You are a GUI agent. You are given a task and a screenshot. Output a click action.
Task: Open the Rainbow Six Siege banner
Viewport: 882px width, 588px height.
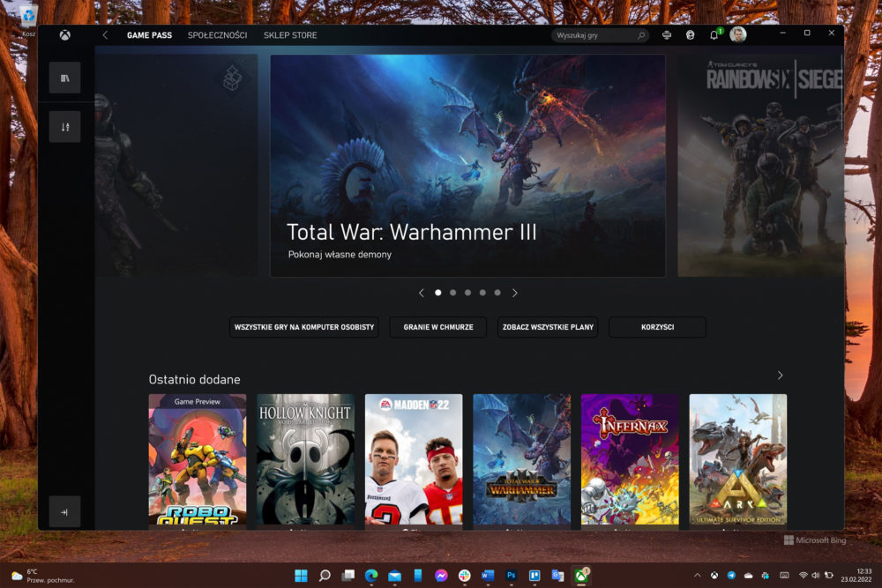(760, 165)
